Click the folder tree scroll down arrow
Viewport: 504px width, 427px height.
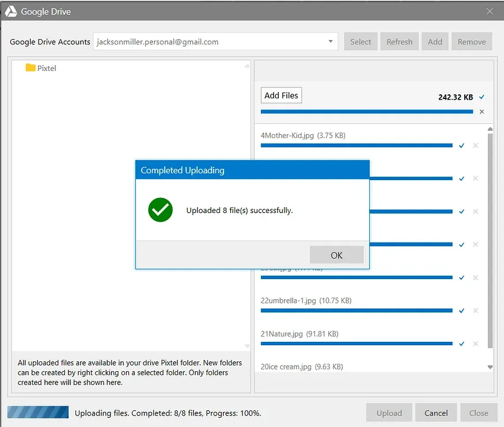(x=247, y=346)
